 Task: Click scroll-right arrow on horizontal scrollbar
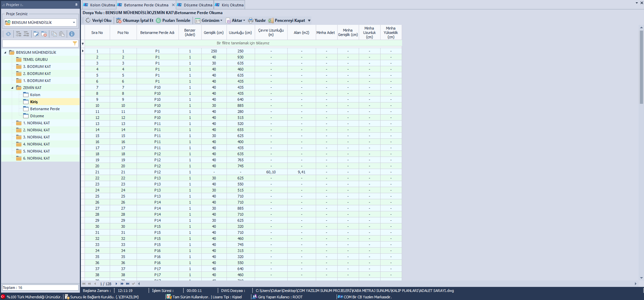point(636,284)
